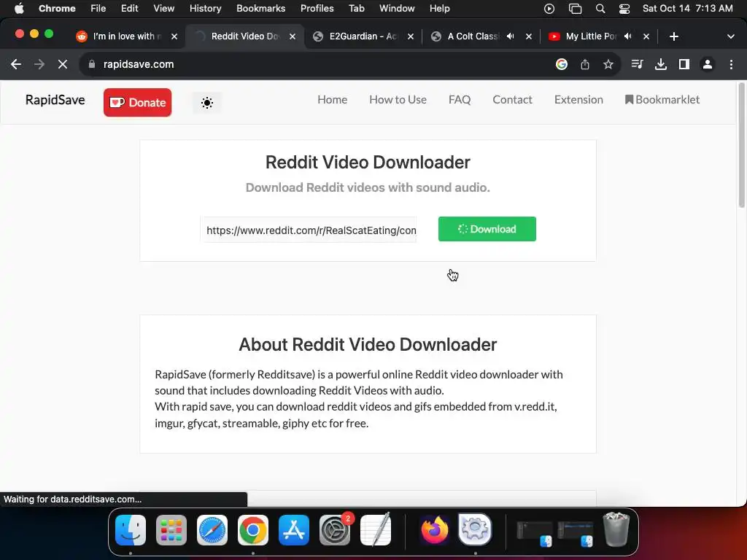Open Launchpad from the Dock
The height and width of the screenshot is (560, 747).
pyautogui.click(x=171, y=530)
